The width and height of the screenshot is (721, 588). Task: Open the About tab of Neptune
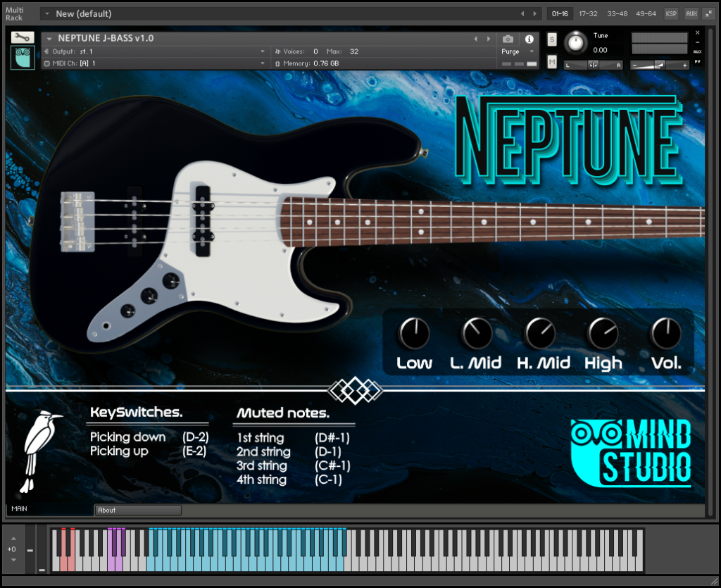click(137, 510)
